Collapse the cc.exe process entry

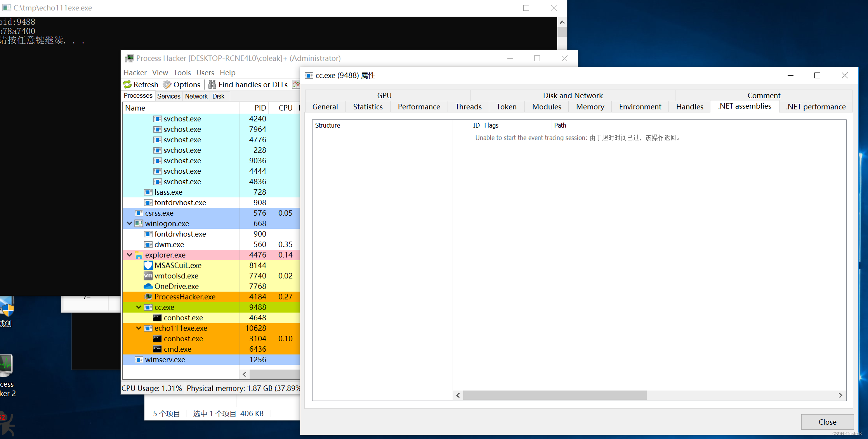pos(138,307)
